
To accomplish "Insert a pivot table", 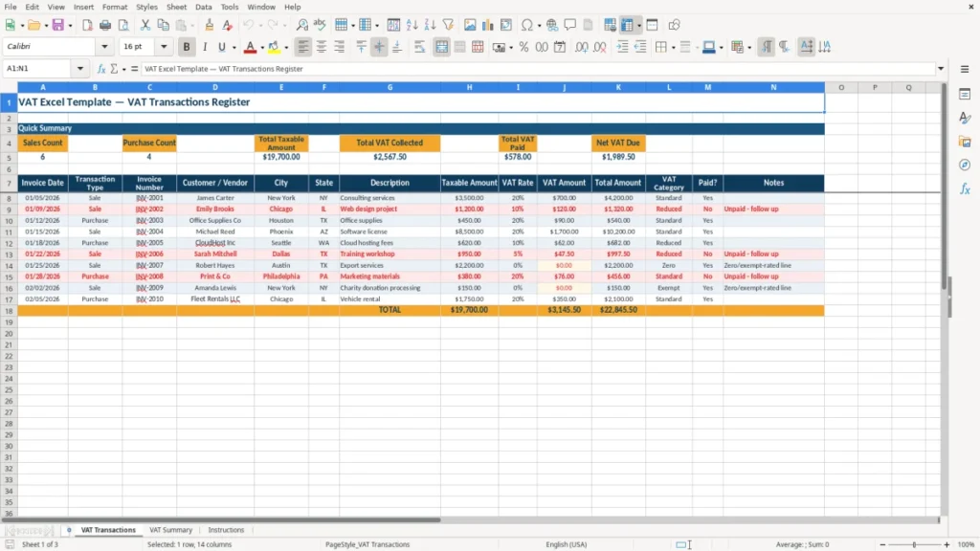I will (506, 25).
